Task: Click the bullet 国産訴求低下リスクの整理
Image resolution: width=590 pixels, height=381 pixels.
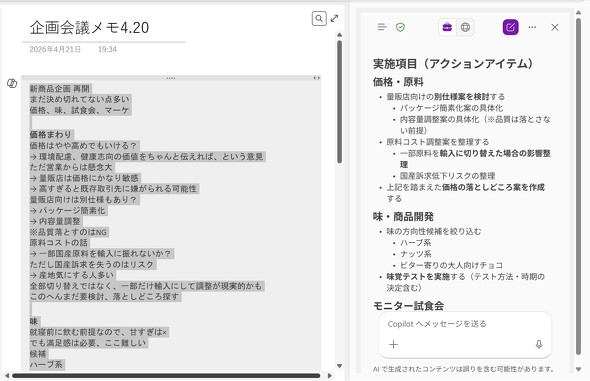Action: tap(447, 176)
